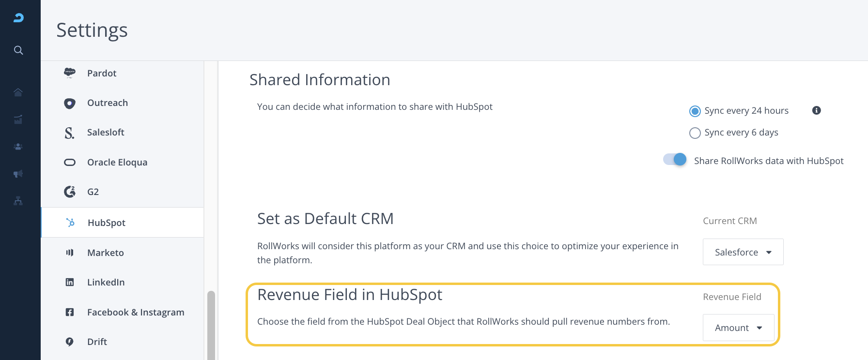Click the org chart icon in sidebar
This screenshot has width=868, height=360.
(18, 201)
